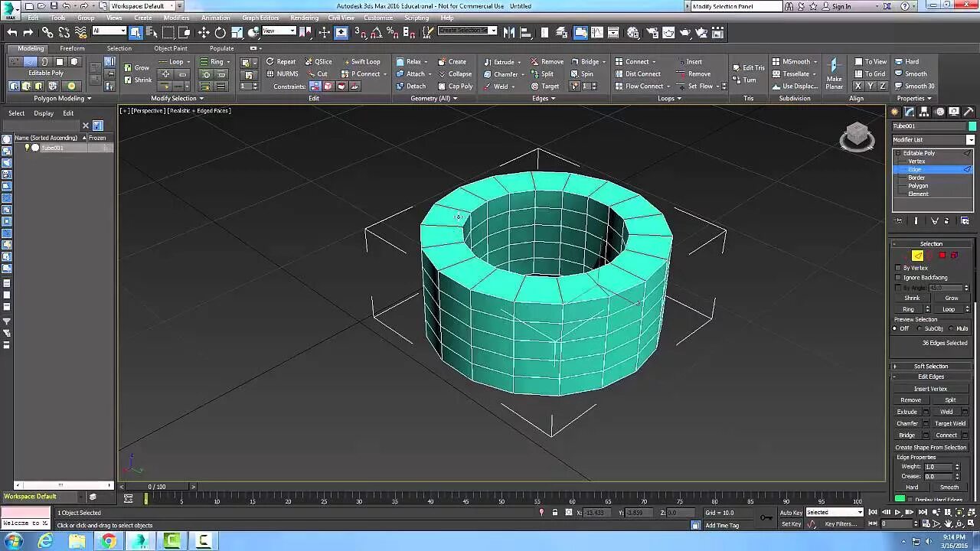Switch to the Freeform ribbon tab
Screen dimensions: 980x551
(72, 48)
